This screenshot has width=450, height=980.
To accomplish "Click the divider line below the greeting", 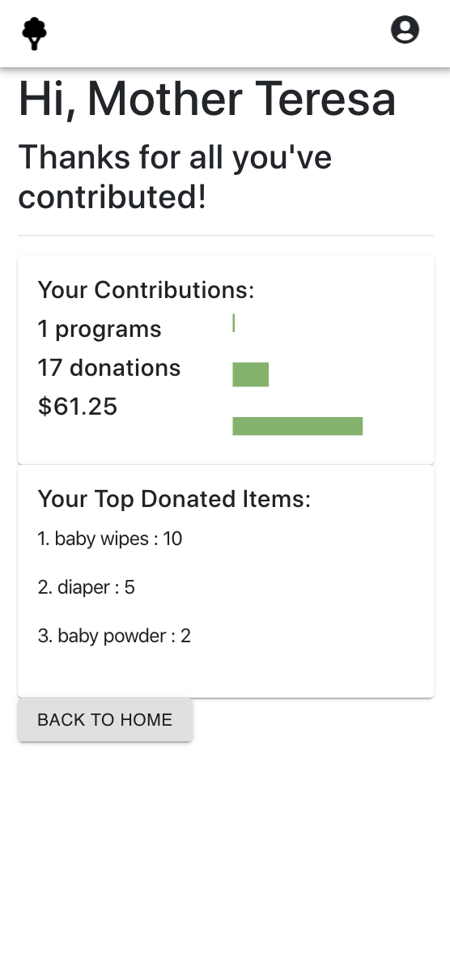I will tap(226, 236).
